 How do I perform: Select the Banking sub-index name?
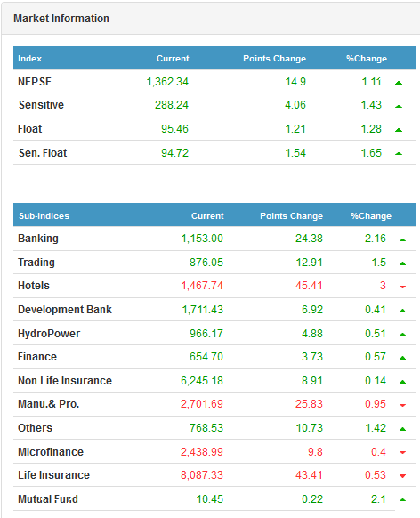click(38, 239)
